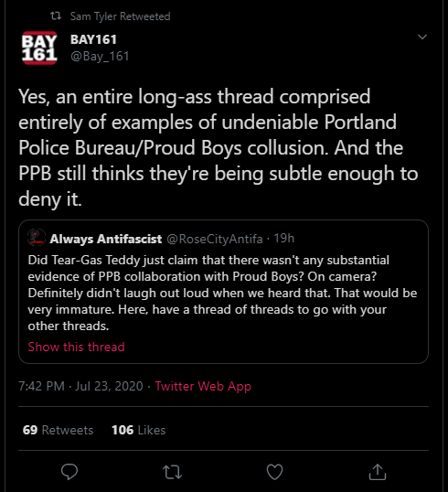This screenshot has height=492, width=448.
Task: Open the quoted tweet text body
Action: coord(222,293)
